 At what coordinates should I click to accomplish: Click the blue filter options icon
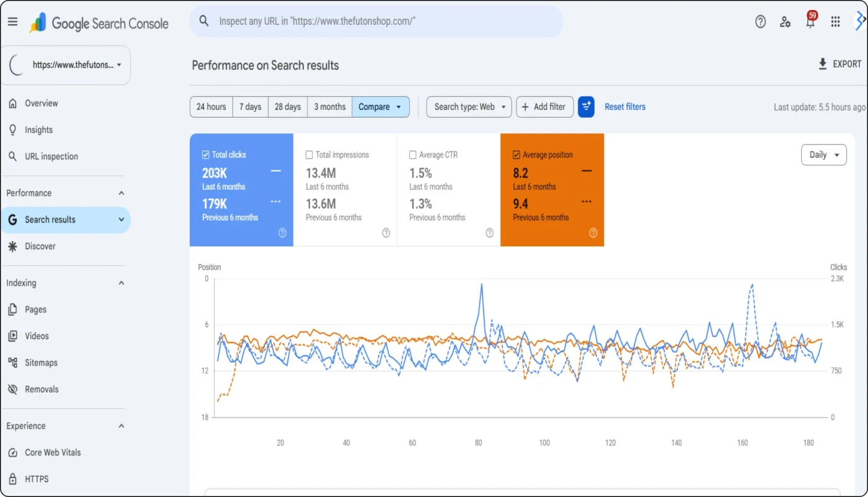pyautogui.click(x=586, y=107)
